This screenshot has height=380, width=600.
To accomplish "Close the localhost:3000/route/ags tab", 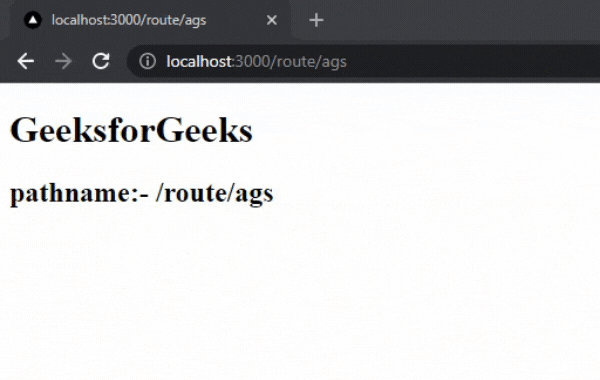I will point(272,20).
